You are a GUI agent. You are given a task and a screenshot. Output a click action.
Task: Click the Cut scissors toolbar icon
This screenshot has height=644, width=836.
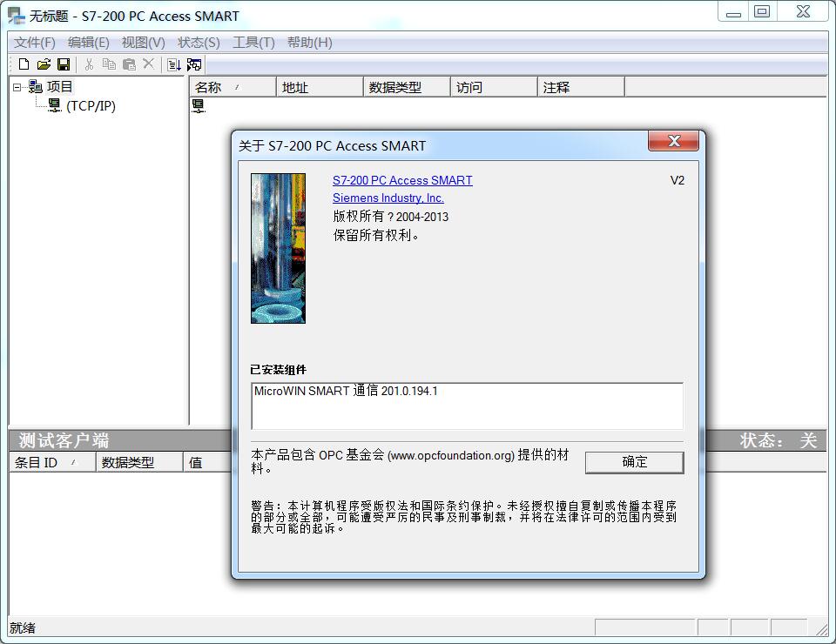tap(89, 64)
